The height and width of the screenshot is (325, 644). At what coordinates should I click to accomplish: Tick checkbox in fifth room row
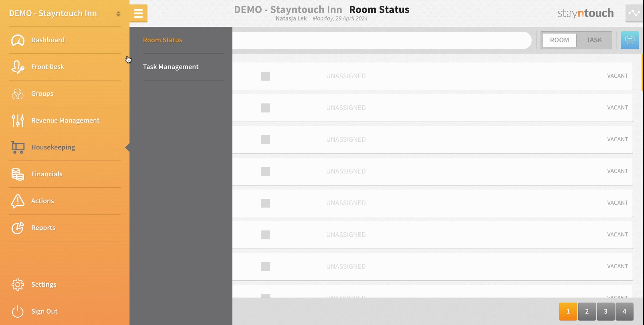[x=266, y=203]
